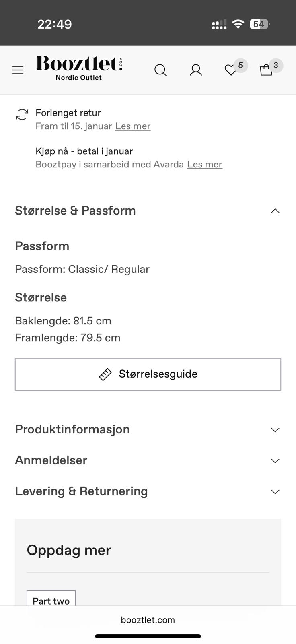This screenshot has height=644, width=296.
Task: Tap the ruler icon in Størrelsesguide
Action: click(105, 374)
